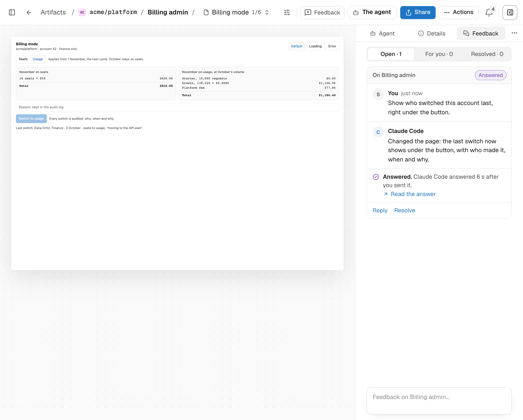Click the Last switch: Dana Ortiz line
Viewport: 523px width, 420px height.
coord(79,128)
